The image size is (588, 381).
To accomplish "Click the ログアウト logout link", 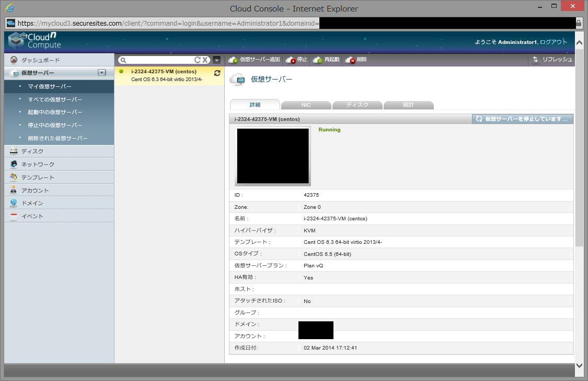I will coord(554,42).
